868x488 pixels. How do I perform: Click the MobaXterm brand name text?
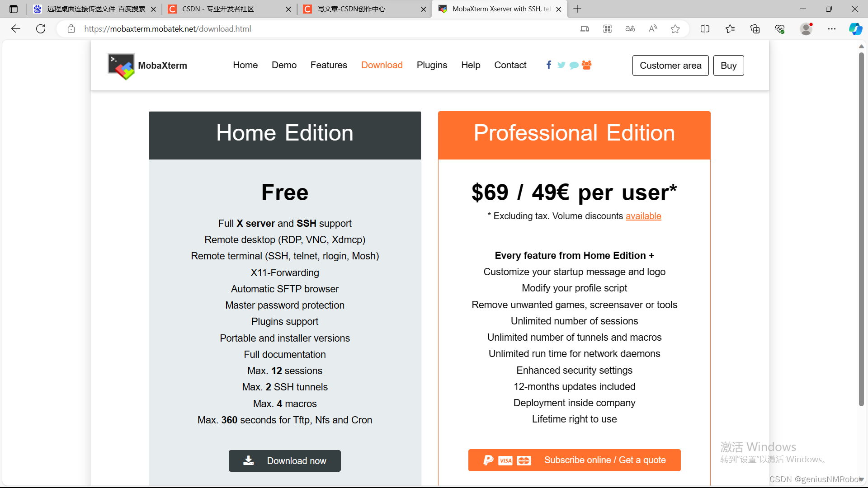click(162, 66)
